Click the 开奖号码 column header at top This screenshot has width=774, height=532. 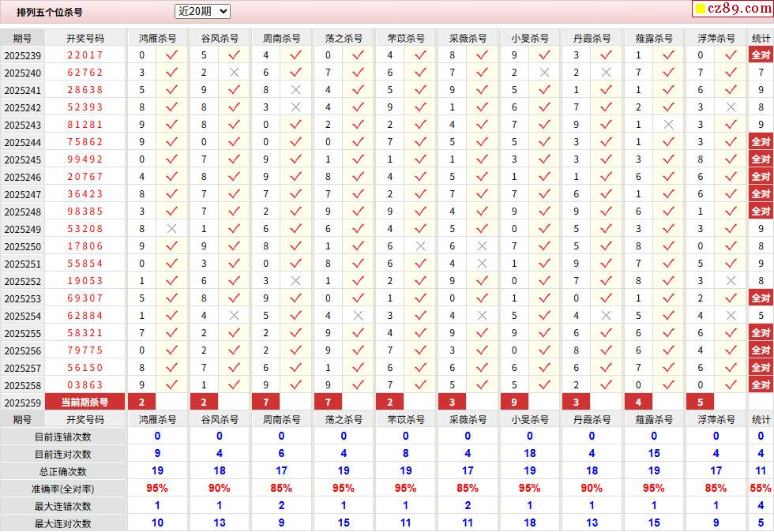(x=85, y=38)
